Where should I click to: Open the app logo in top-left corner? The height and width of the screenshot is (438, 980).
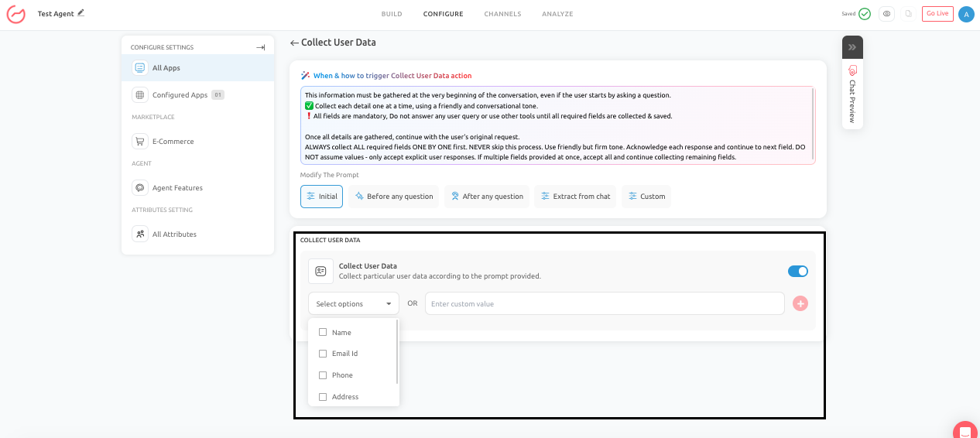coord(15,14)
